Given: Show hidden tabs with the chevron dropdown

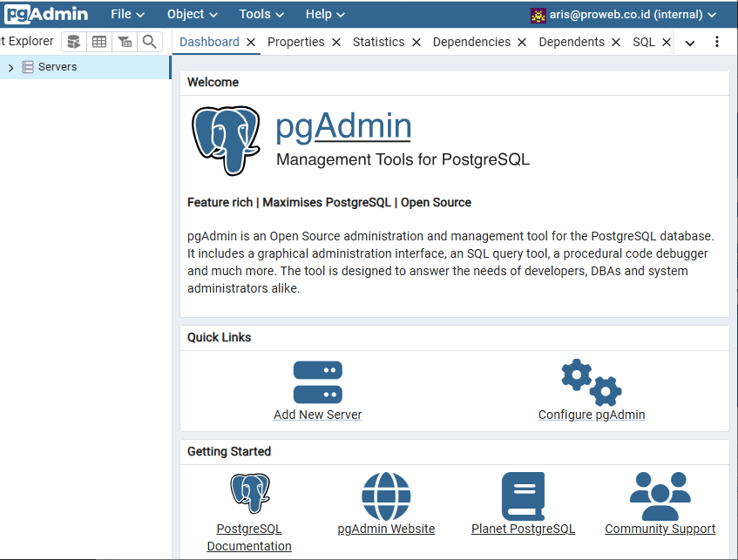Looking at the screenshot, I should pos(690,43).
